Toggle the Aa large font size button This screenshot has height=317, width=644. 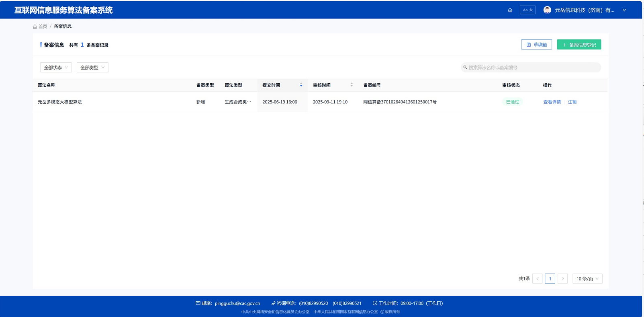click(527, 10)
